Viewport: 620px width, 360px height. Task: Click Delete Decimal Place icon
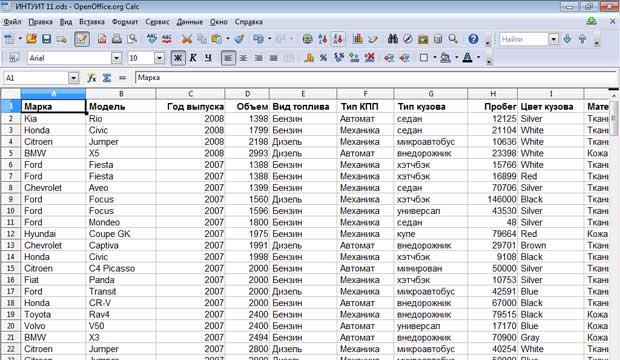click(369, 58)
